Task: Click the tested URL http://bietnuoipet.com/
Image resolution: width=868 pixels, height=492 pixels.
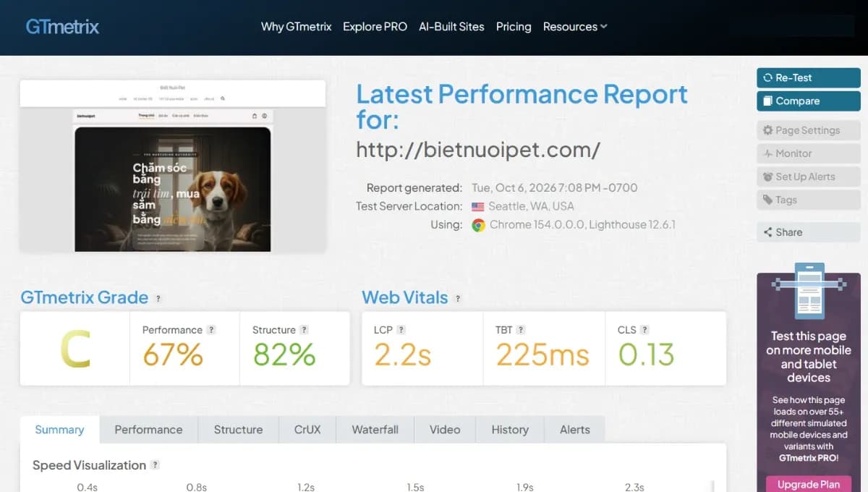Action: tap(478, 150)
